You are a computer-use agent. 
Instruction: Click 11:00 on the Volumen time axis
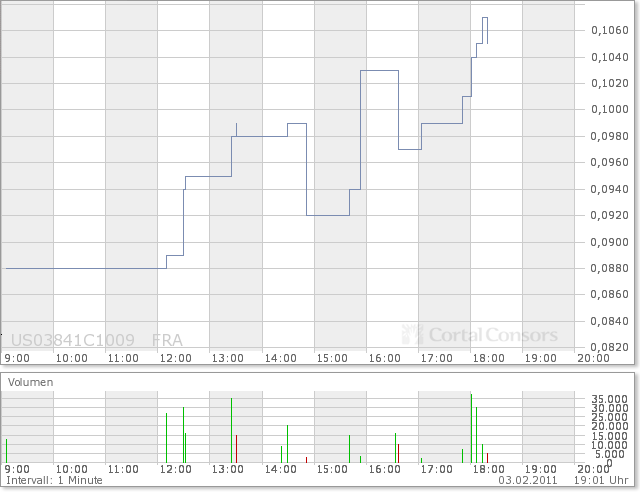click(123, 470)
